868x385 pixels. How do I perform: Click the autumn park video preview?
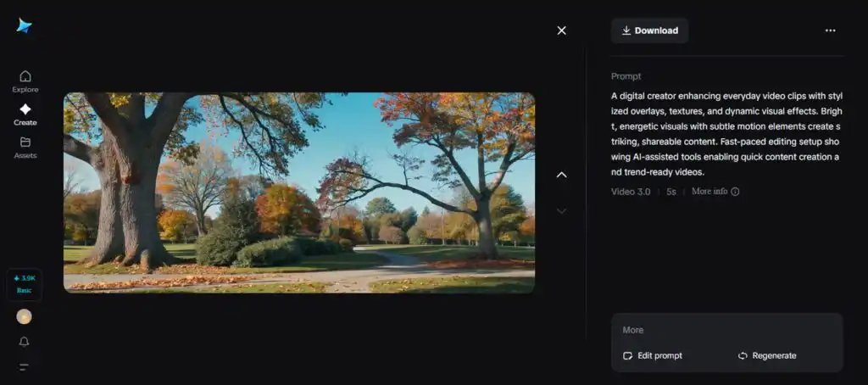pyautogui.click(x=299, y=192)
